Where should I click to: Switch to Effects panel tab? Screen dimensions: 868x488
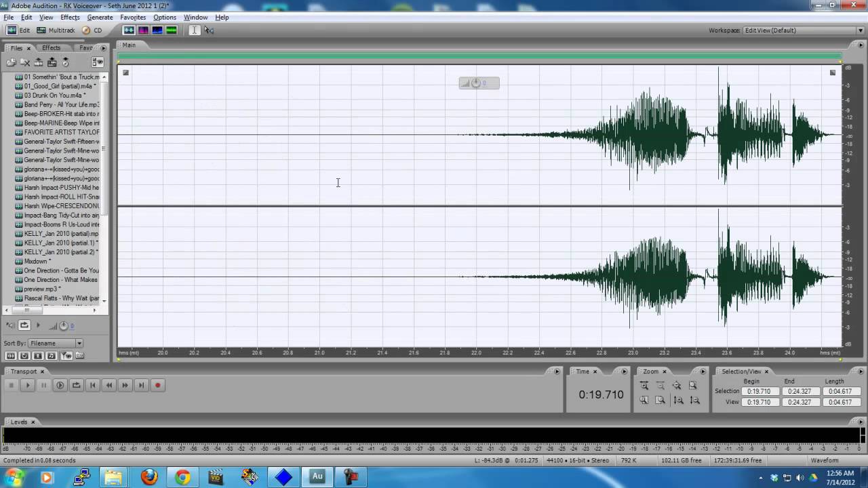click(x=51, y=48)
